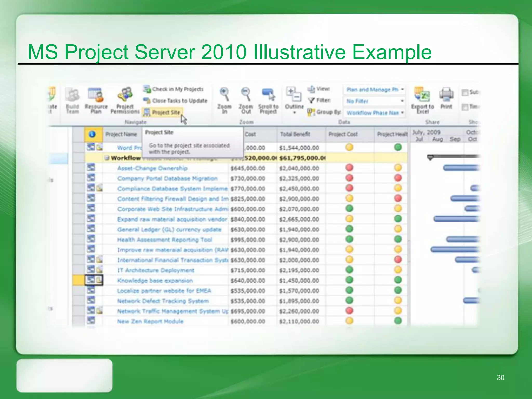Open General Ledger (GL) currency update

(169, 230)
